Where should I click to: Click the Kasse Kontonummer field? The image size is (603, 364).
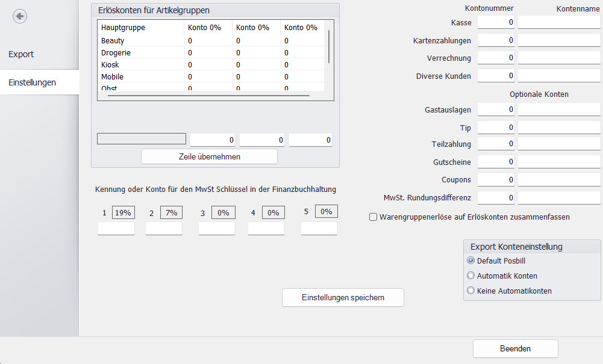click(496, 22)
